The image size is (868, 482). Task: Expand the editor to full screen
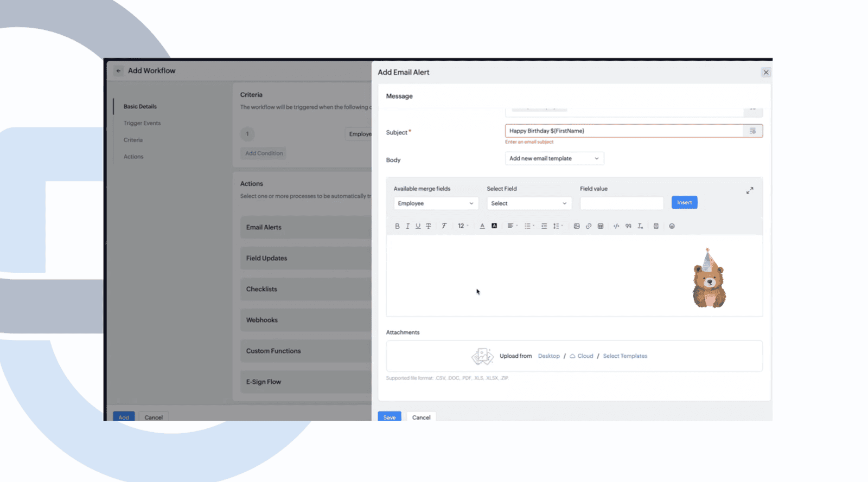(x=750, y=190)
